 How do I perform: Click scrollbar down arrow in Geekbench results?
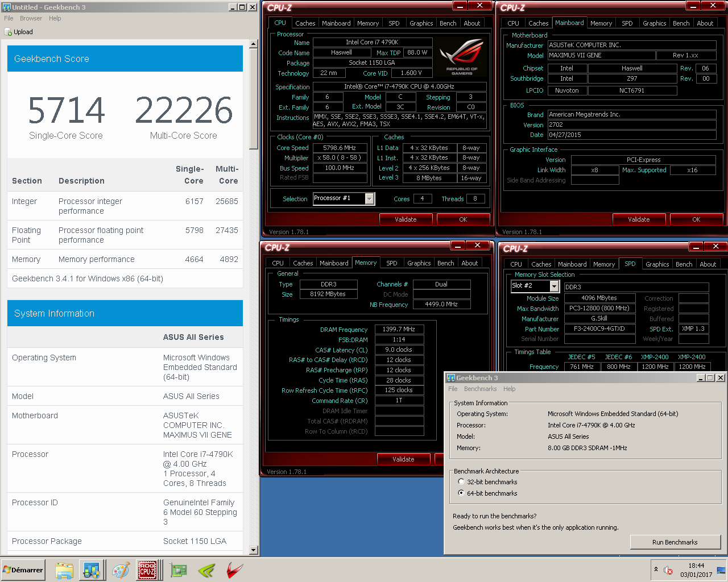pyautogui.click(x=254, y=551)
